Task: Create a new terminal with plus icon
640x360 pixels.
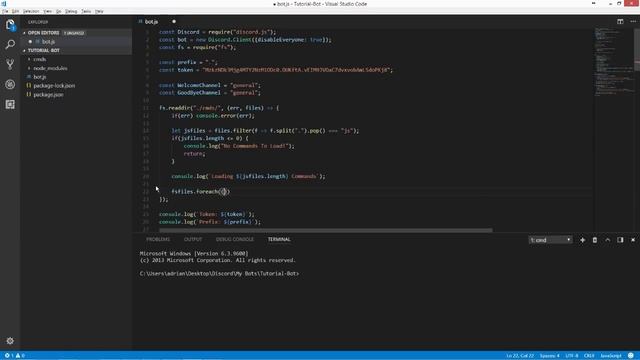Action: click(x=582, y=240)
